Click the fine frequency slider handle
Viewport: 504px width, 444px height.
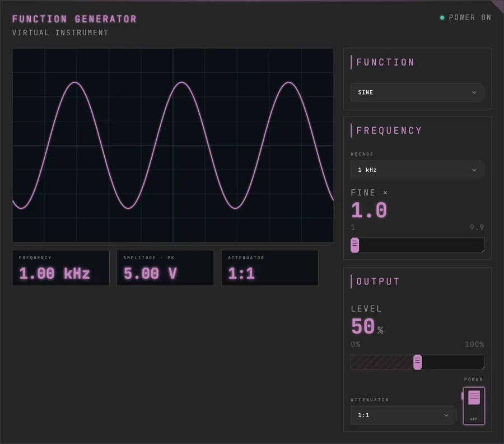click(x=355, y=245)
